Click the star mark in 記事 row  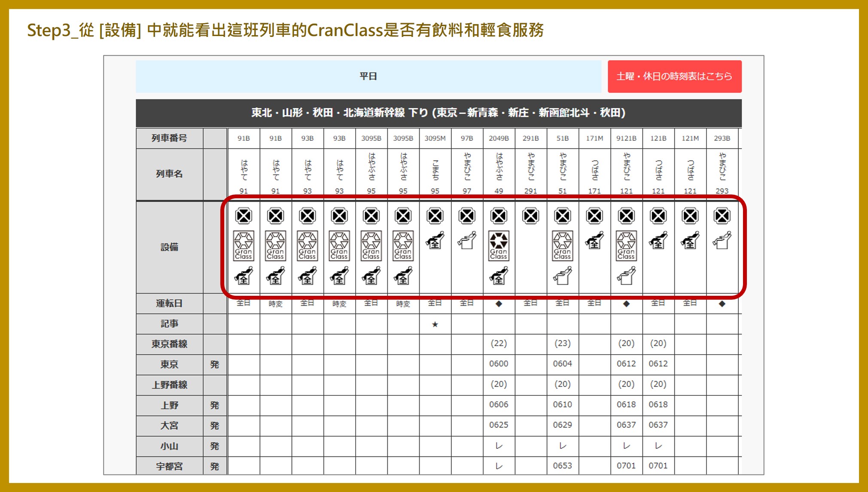[435, 324]
